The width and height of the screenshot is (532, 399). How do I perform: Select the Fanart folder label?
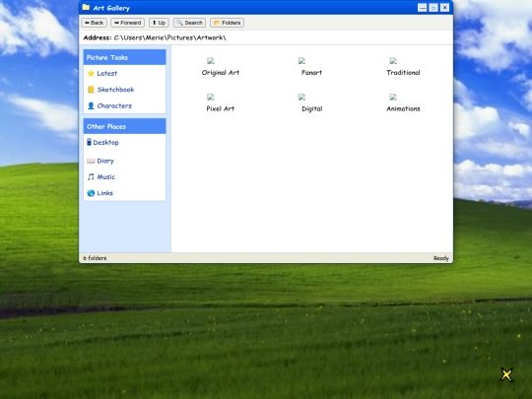coord(311,73)
